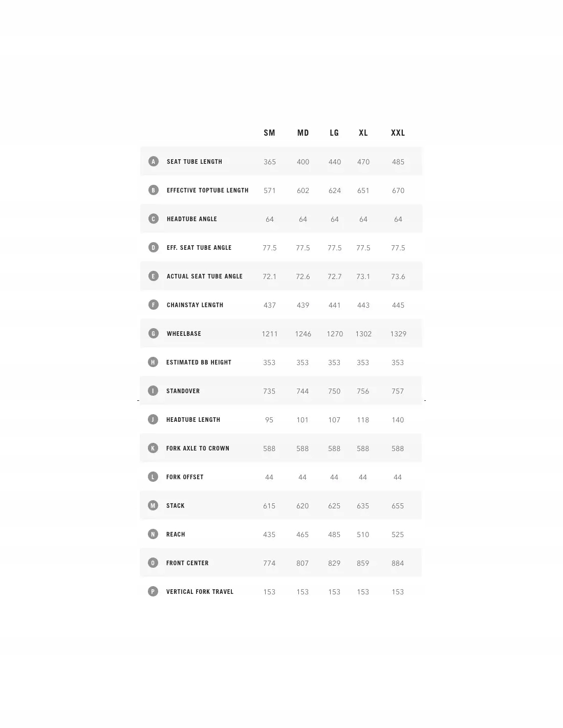Click the Chainstay Length row label
Screen dimensions: 563x728
pos(195,305)
